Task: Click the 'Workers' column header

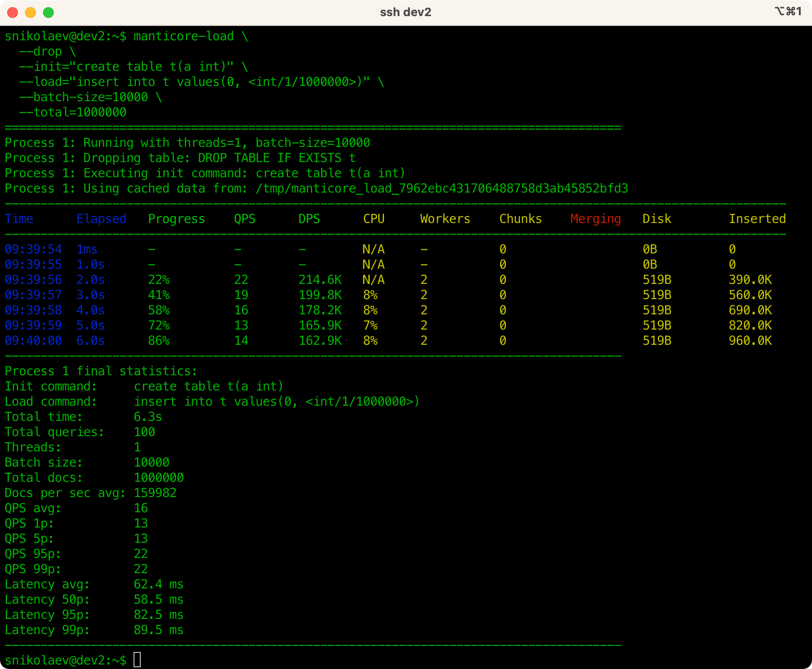Action: coord(445,219)
